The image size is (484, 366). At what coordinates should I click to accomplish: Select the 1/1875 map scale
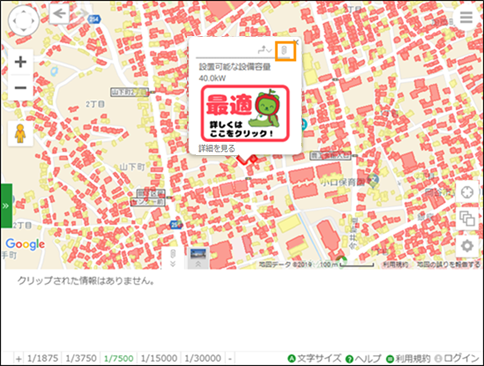(x=43, y=358)
